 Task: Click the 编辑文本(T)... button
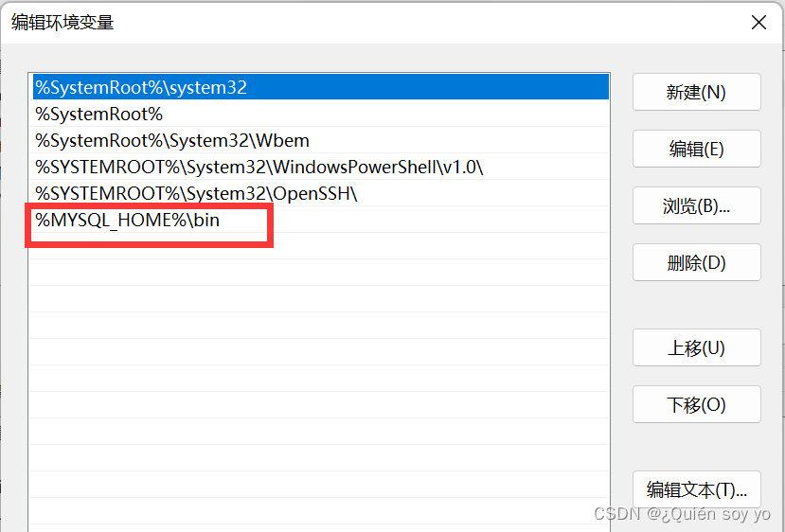pos(696,489)
